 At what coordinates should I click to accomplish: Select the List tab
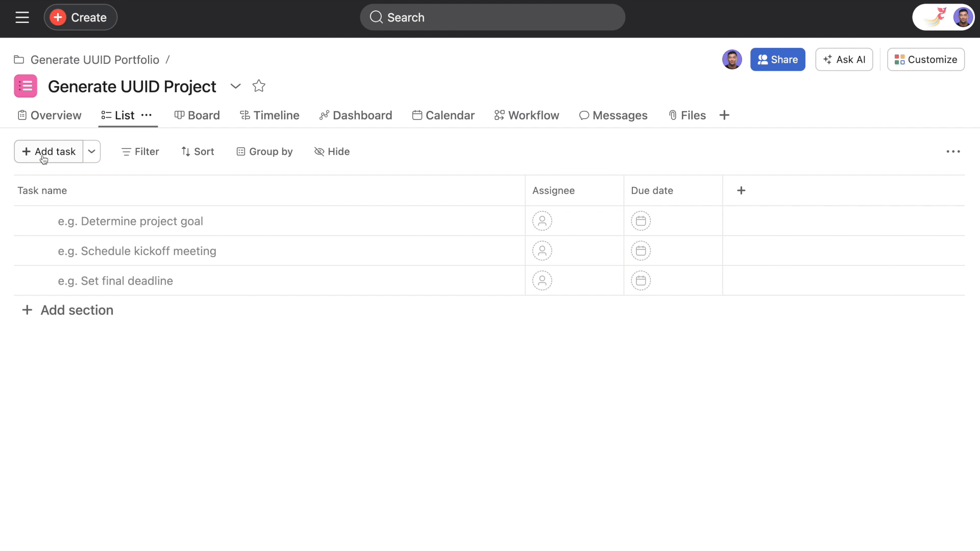pos(118,115)
